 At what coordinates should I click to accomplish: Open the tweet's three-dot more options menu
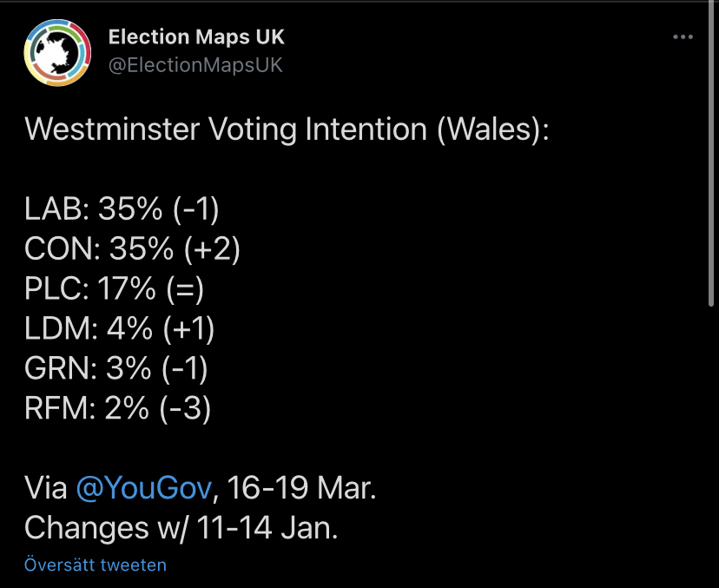click(x=683, y=36)
